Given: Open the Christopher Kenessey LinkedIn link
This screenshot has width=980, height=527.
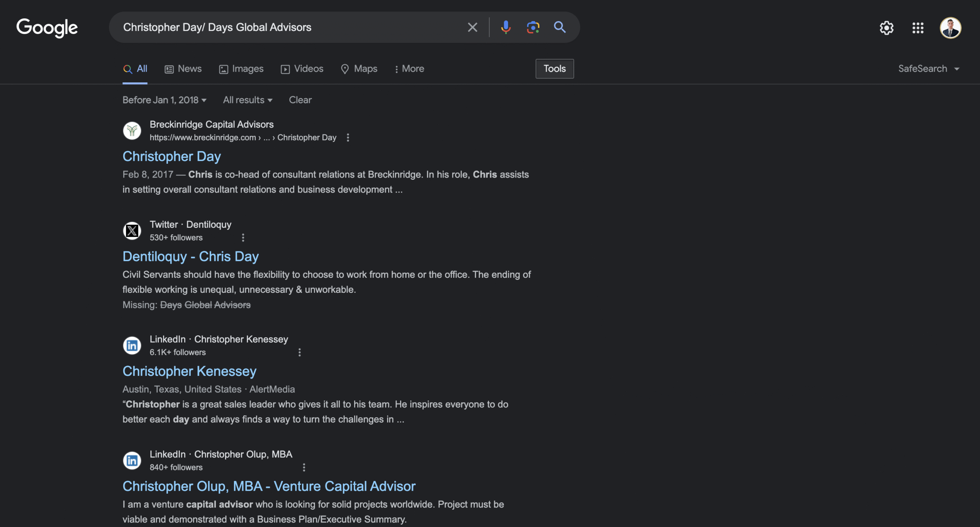Looking at the screenshot, I should tap(189, 371).
